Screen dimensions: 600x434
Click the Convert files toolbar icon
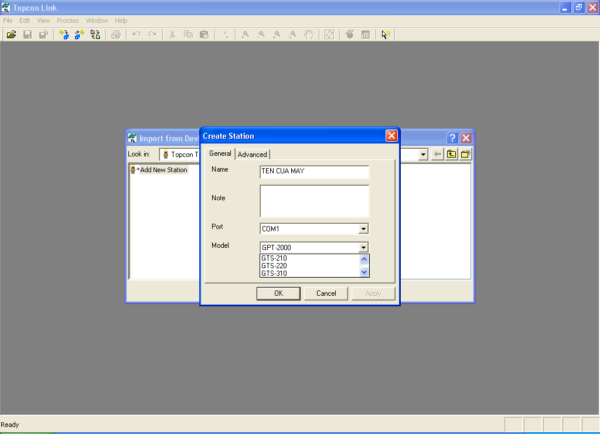(x=95, y=34)
